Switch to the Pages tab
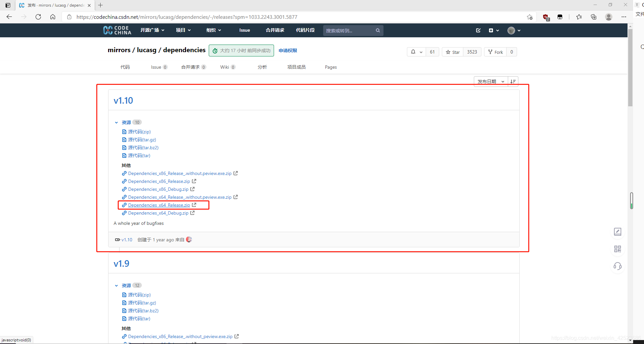 (x=331, y=67)
